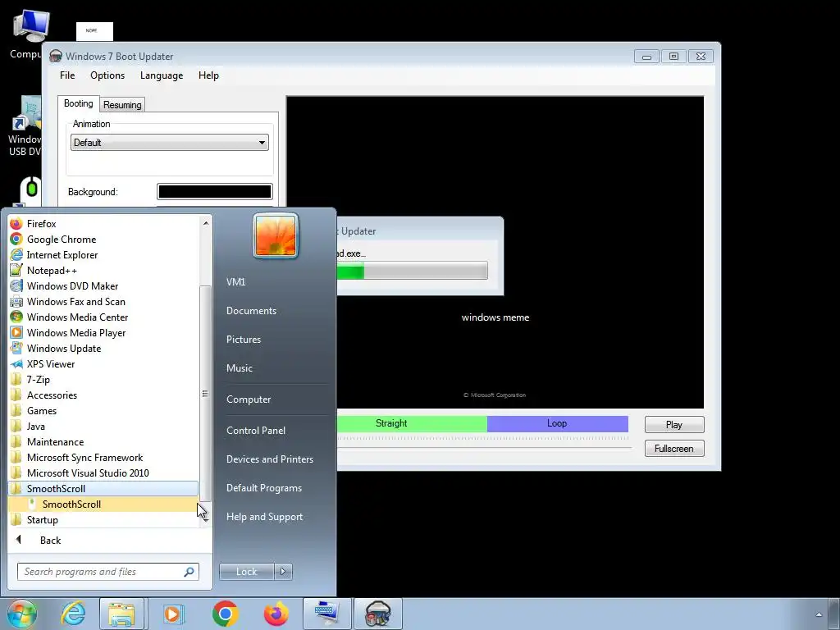The image size is (840, 630).
Task: Open Firefox from the taskbar
Action: pyautogui.click(x=276, y=614)
